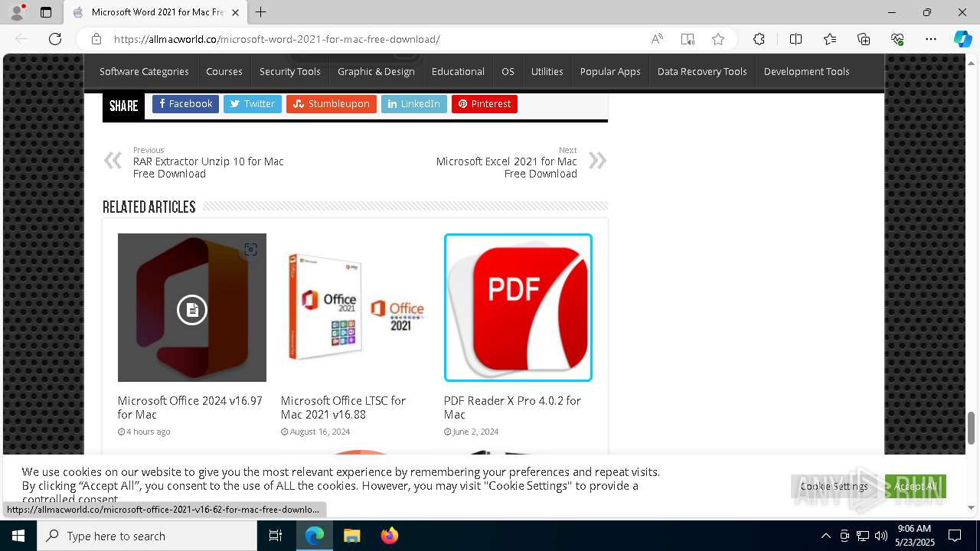This screenshot has height=551, width=980.
Task: Open PDF Reader X Pro thumbnail
Action: pyautogui.click(x=518, y=308)
